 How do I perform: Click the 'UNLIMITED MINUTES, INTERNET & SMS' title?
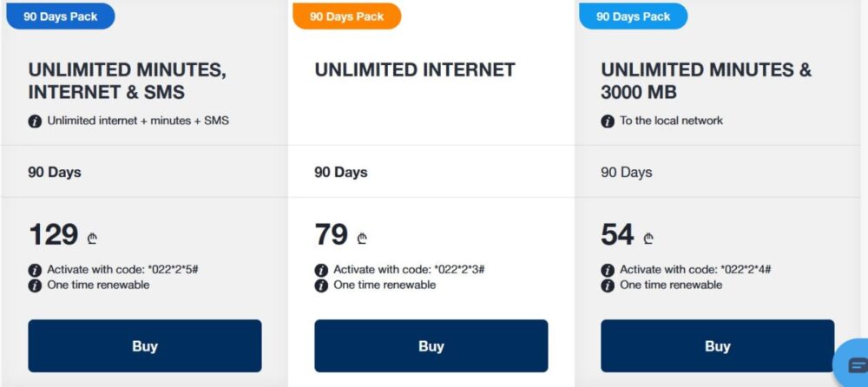click(128, 81)
